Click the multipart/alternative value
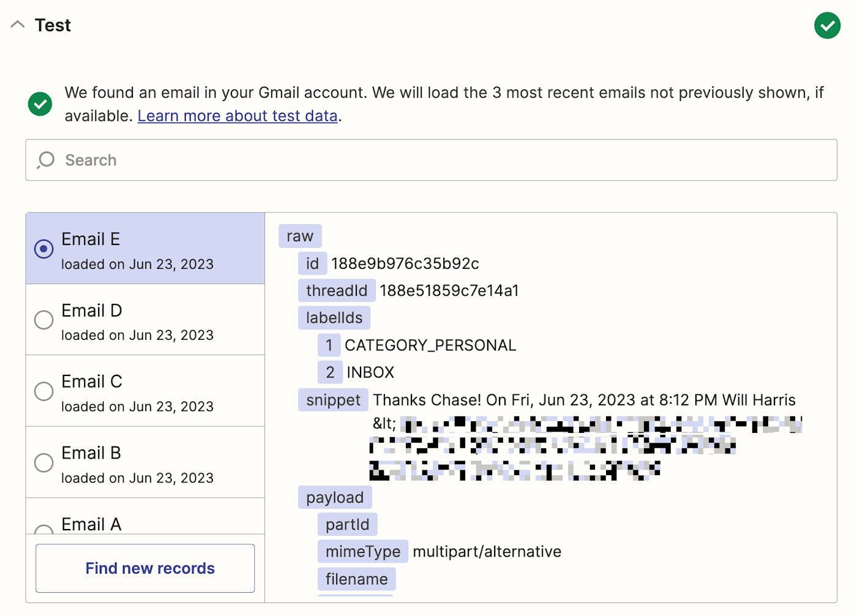Viewport: 857px width, 616px height. click(x=487, y=552)
